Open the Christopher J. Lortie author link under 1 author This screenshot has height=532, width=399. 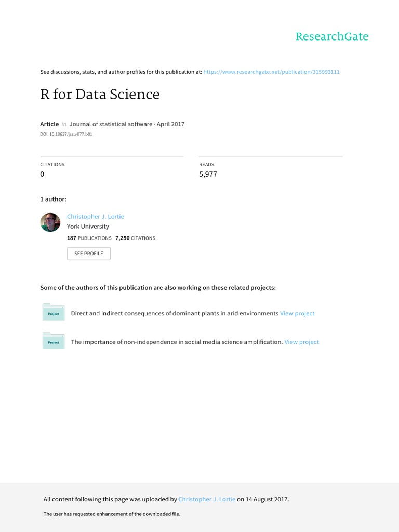click(96, 216)
